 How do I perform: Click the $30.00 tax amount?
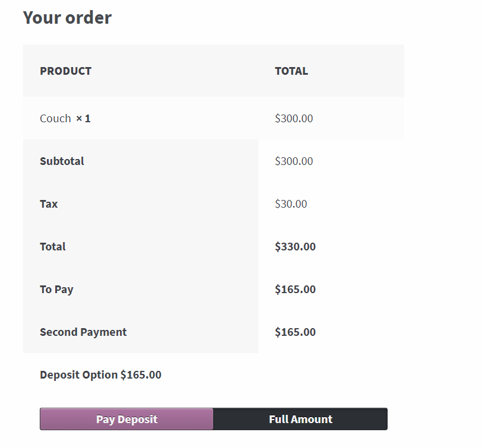(x=291, y=204)
